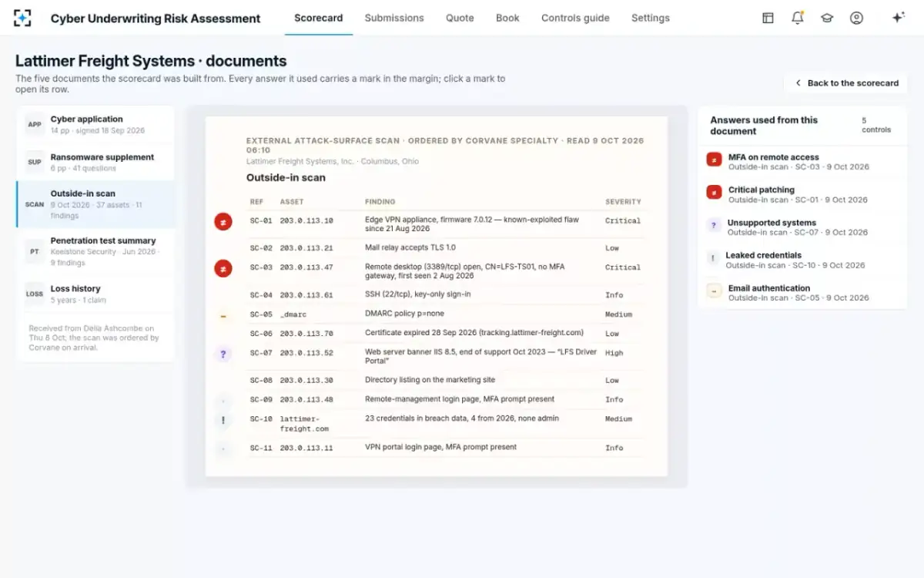This screenshot has width=924, height=578.
Task: Click 'DMARC policy p=none' finding
Action: [404, 314]
